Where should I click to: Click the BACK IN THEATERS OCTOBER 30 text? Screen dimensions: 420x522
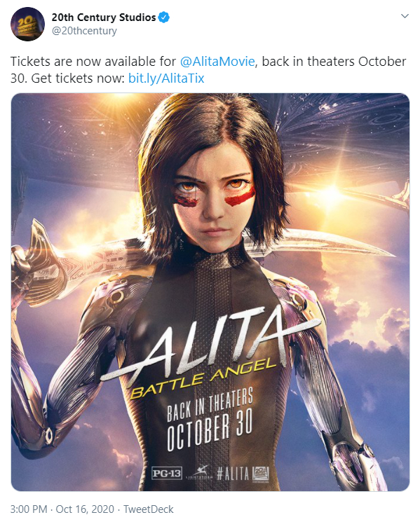click(210, 420)
